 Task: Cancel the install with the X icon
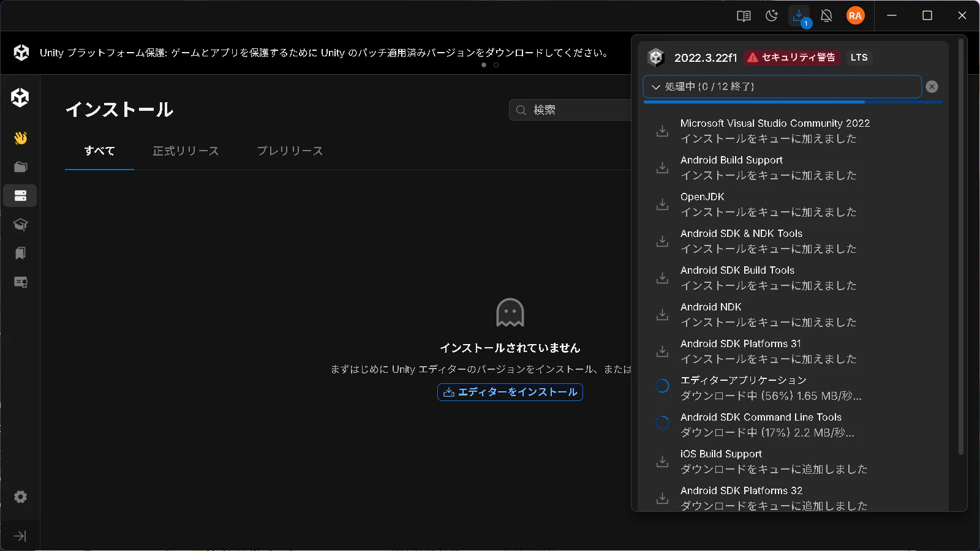click(x=932, y=87)
